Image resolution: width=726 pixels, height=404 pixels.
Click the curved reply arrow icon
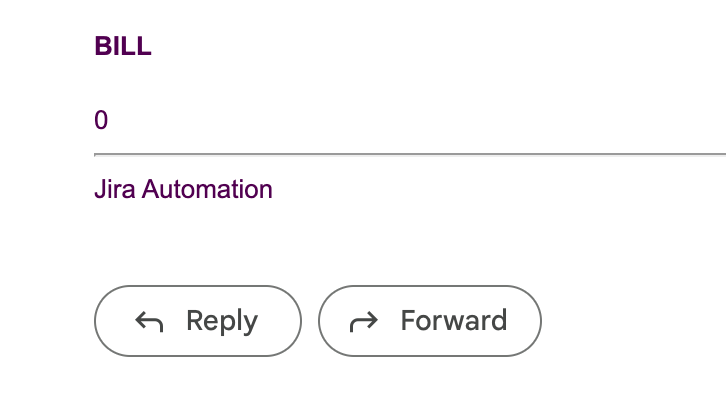149,322
